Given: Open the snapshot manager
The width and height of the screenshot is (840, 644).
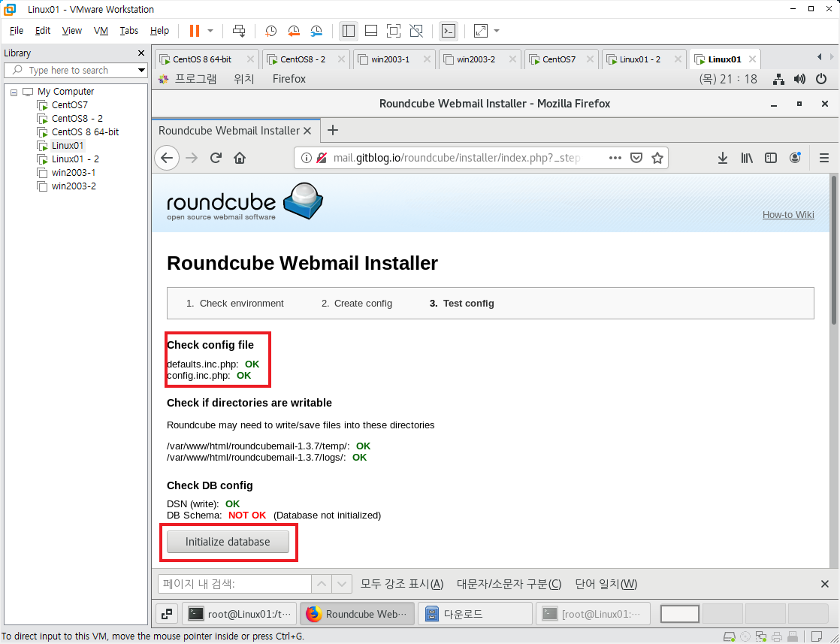Looking at the screenshot, I should (316, 31).
